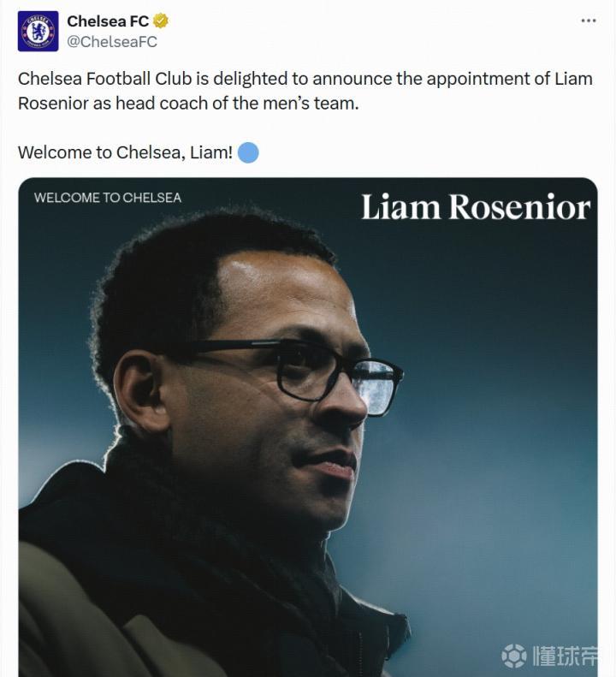This screenshot has height=677, width=616.
Task: Click the 'Welcome to Chelsea, Liam!' tweet line
Action: (x=125, y=153)
